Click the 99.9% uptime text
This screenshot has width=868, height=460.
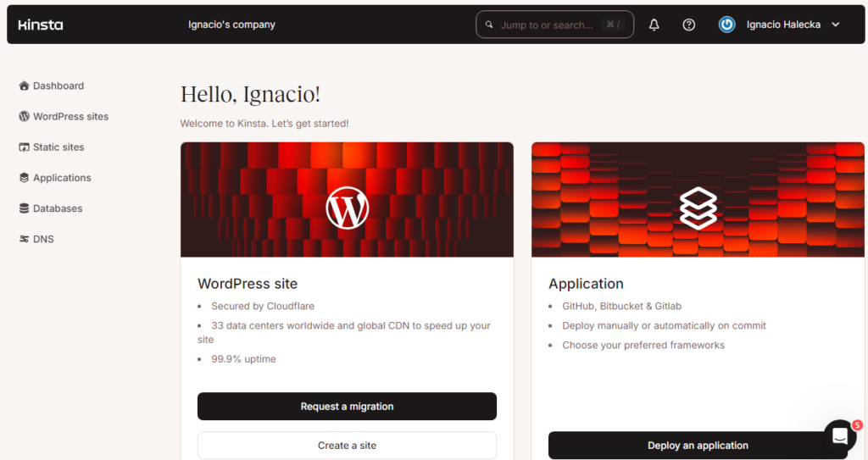click(243, 359)
